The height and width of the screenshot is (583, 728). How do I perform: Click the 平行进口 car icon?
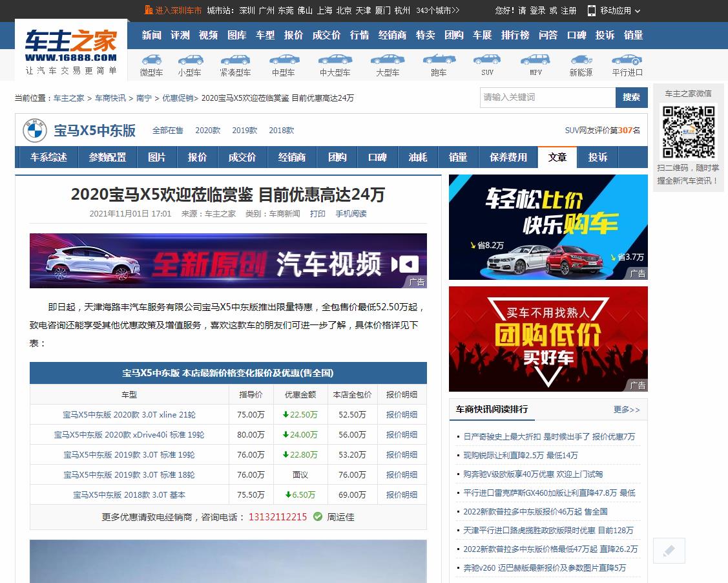(627, 59)
